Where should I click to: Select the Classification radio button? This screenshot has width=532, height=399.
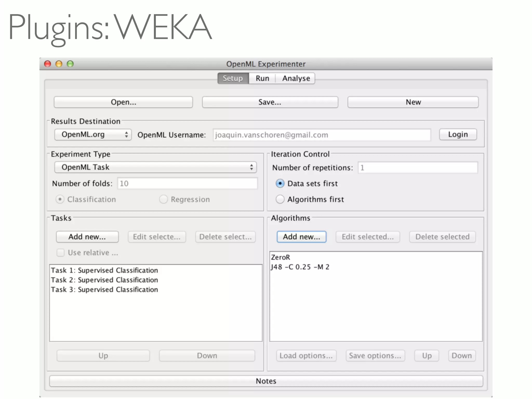click(60, 199)
